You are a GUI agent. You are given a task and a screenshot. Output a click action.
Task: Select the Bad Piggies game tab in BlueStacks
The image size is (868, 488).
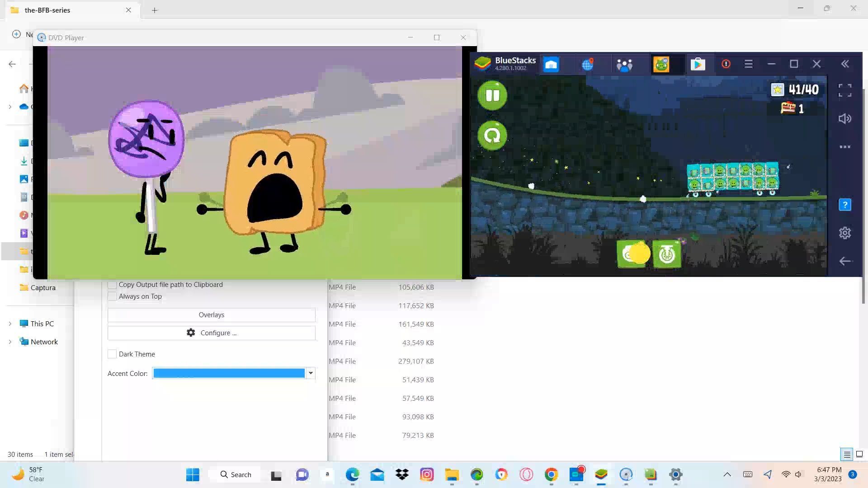point(661,64)
